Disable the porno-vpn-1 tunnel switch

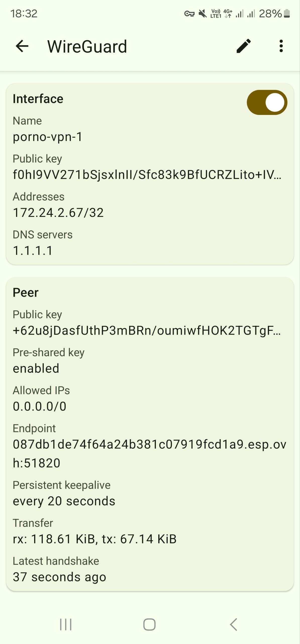point(267,102)
